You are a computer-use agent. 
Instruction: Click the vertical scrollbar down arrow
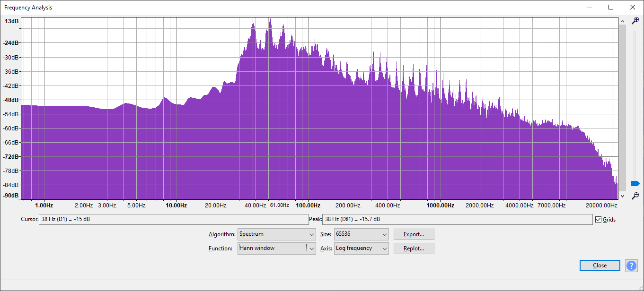[x=622, y=196]
